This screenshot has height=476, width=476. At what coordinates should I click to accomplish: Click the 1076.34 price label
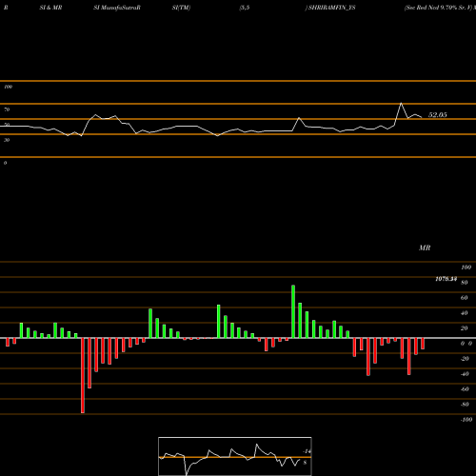(446, 279)
